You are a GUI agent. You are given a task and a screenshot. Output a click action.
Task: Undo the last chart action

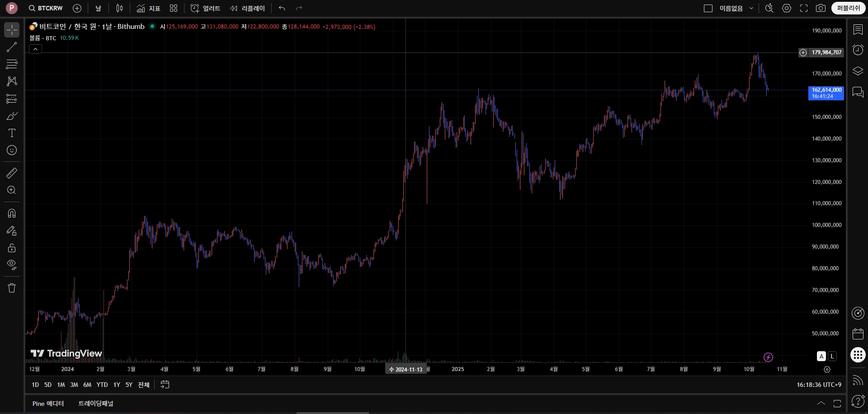(x=282, y=8)
